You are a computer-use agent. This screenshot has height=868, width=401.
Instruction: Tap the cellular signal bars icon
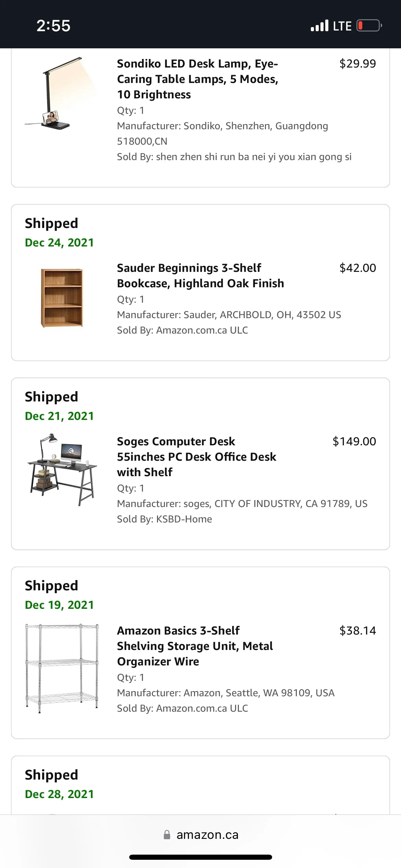(319, 25)
